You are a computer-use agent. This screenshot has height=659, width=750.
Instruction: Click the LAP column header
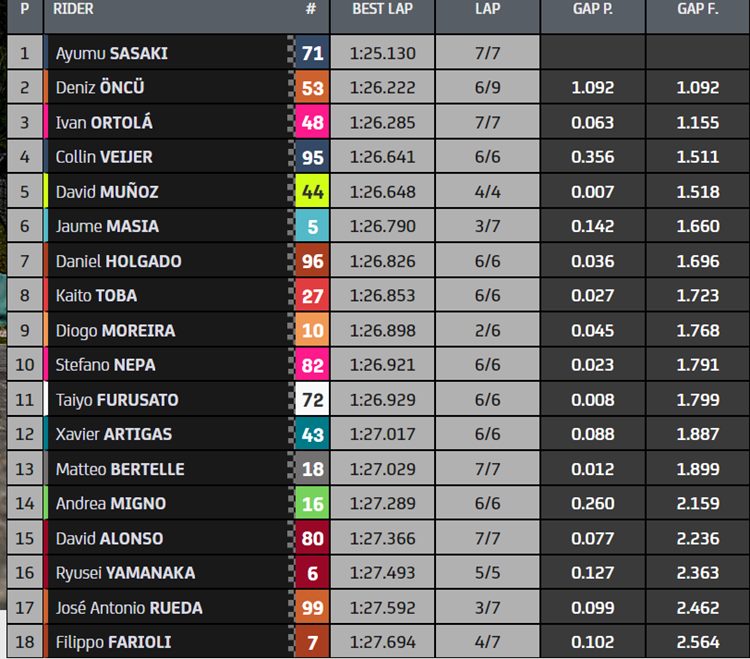point(487,9)
